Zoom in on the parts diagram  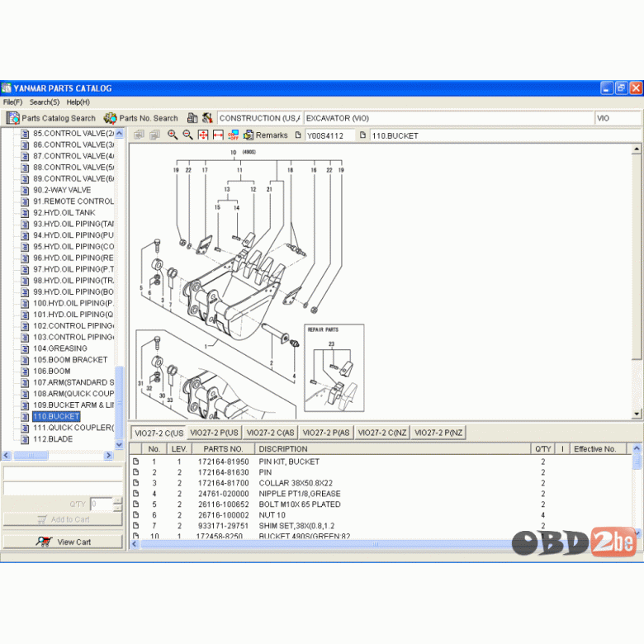173,135
